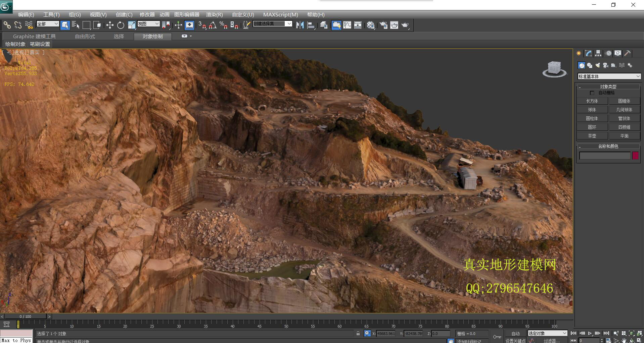Activate the Select Object arrow tool
644x343 pixels.
click(65, 25)
